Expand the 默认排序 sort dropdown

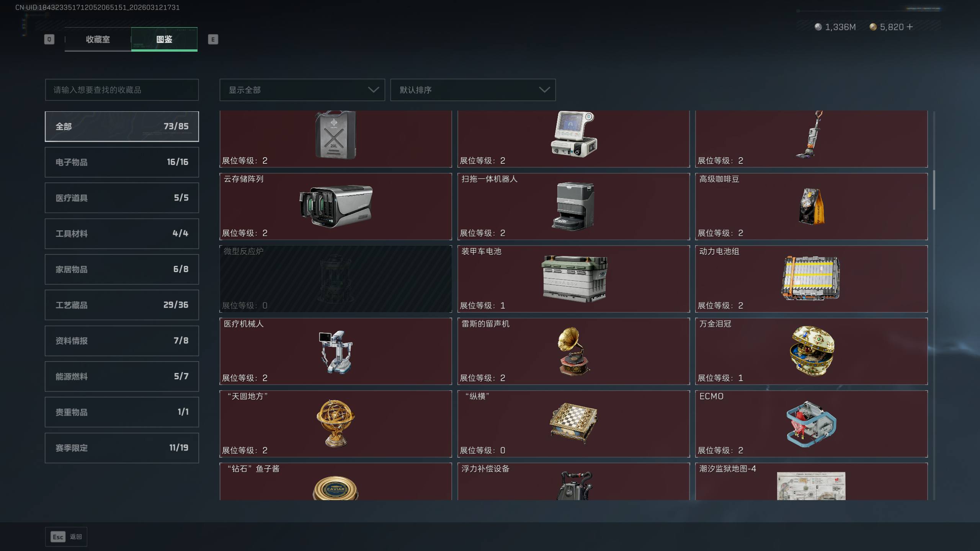[473, 90]
